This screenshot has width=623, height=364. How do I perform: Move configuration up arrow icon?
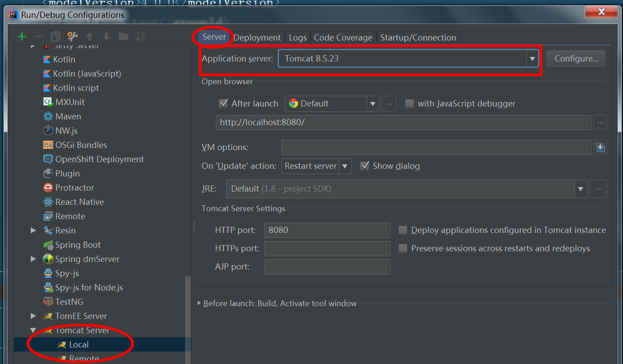click(90, 37)
